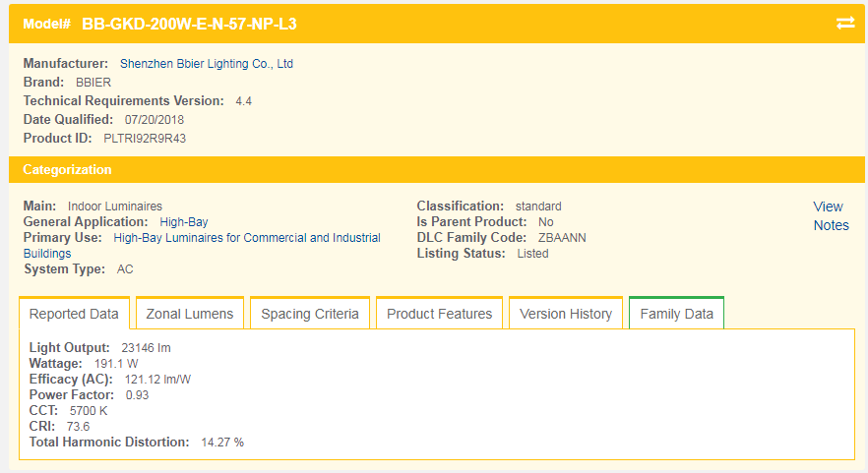
Task: Click the Main value Indoor Luminaires
Action: tap(115, 207)
